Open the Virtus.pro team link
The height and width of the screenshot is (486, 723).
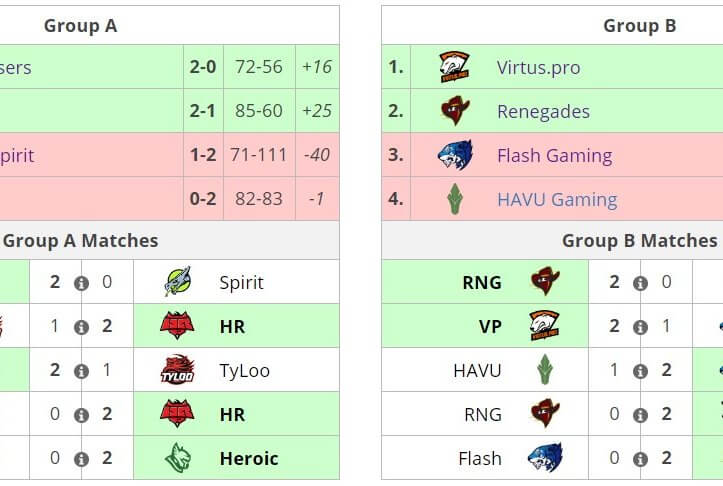538,68
